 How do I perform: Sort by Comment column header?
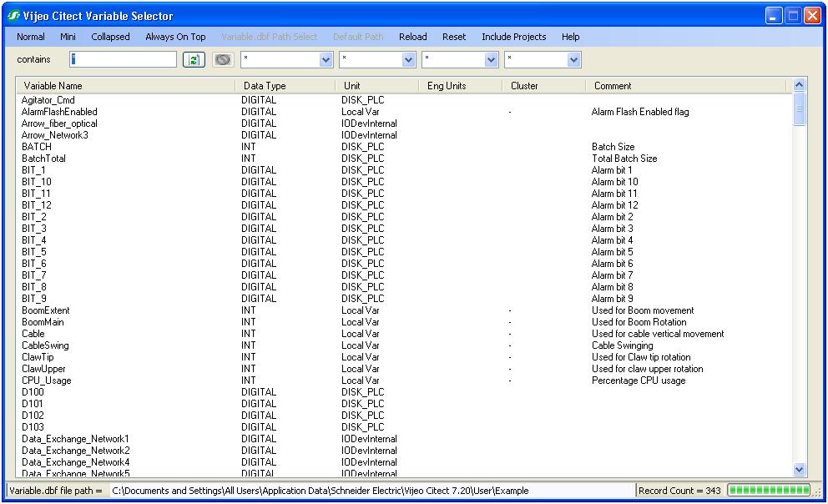pos(686,85)
